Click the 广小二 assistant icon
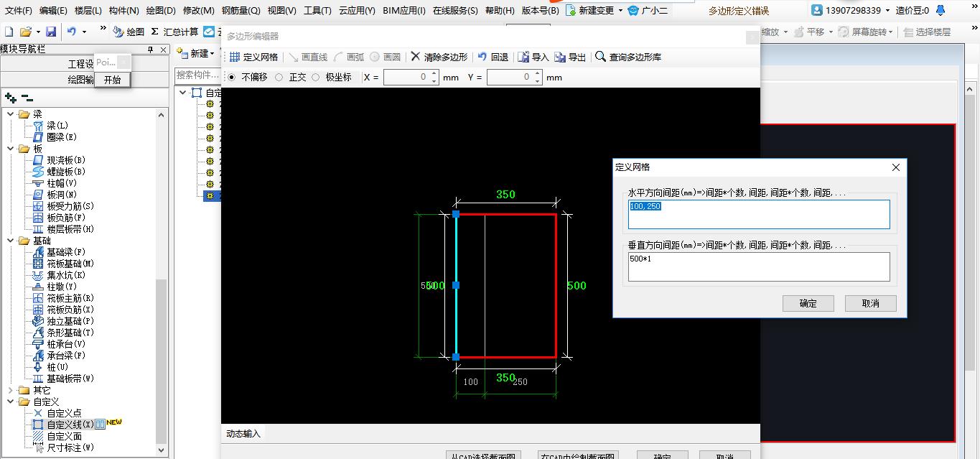The image size is (980, 459). (633, 11)
